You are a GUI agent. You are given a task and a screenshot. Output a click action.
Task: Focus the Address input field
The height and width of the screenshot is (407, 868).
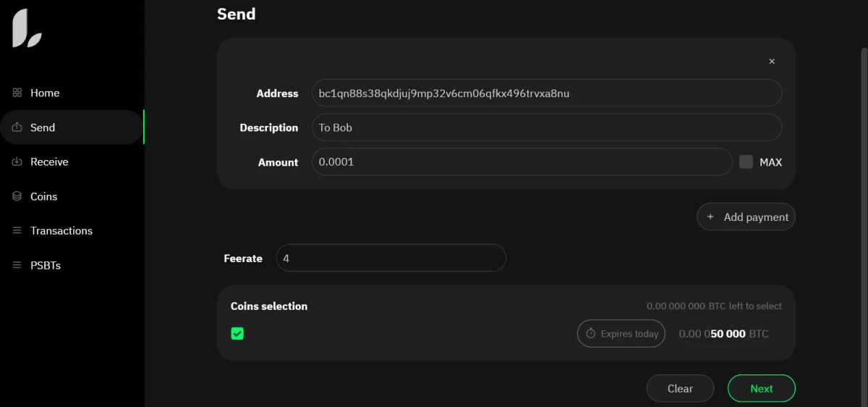click(x=546, y=93)
